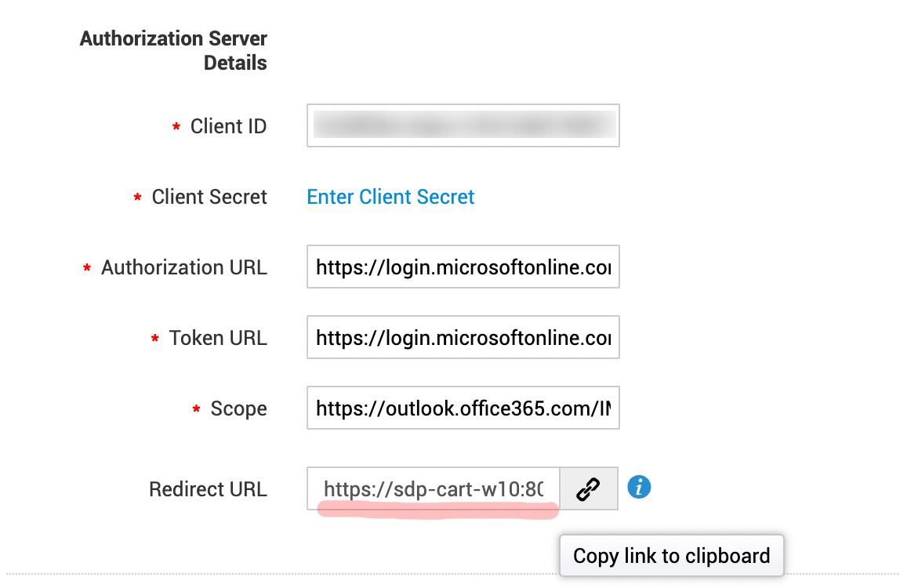This screenshot has width=900, height=588.
Task: Click the Token URL label
Action: coord(218,338)
